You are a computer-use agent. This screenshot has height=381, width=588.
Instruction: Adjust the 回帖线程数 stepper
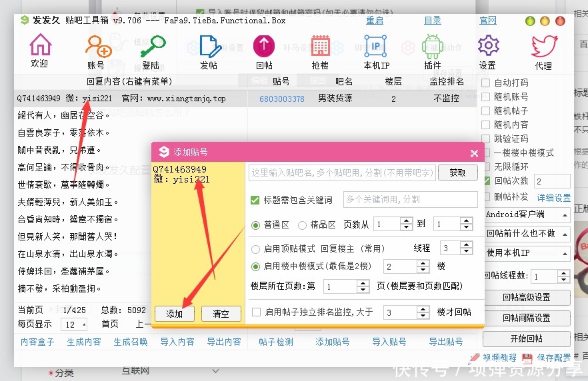coord(563,276)
